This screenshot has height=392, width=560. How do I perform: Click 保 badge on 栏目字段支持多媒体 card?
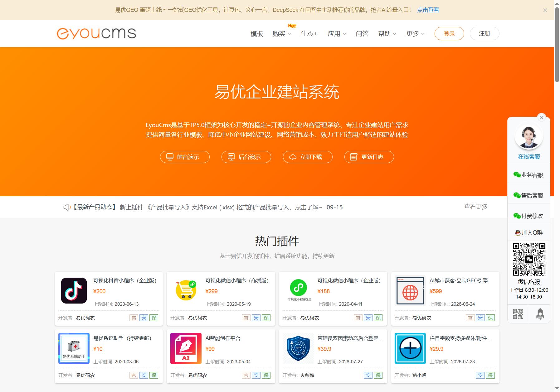[490, 375]
